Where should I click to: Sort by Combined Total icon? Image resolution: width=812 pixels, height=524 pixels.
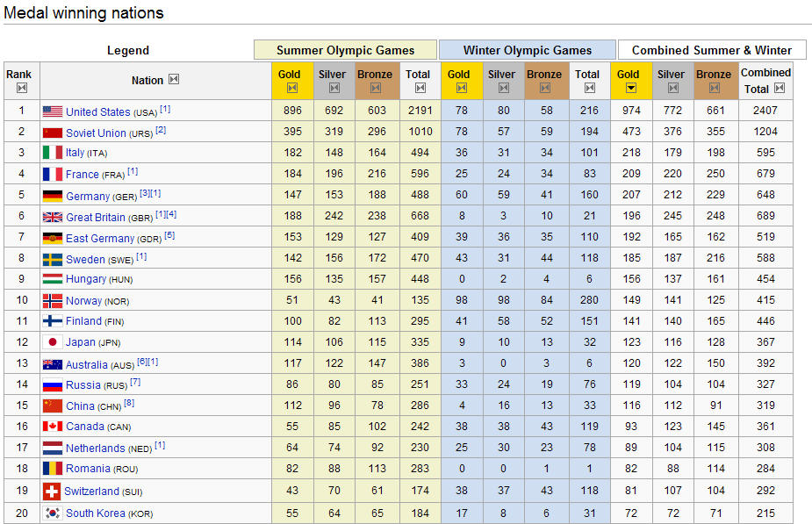pos(780,88)
